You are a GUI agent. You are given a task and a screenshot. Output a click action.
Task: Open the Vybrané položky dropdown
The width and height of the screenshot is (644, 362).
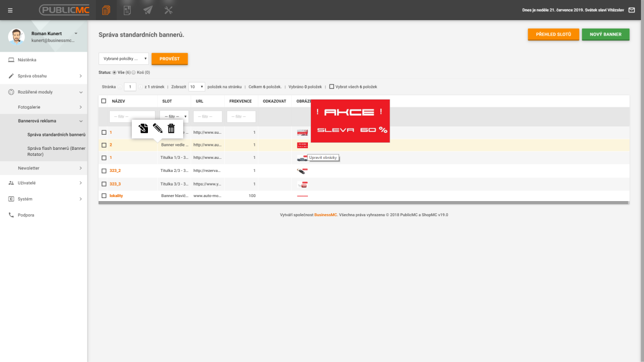pyautogui.click(x=124, y=59)
